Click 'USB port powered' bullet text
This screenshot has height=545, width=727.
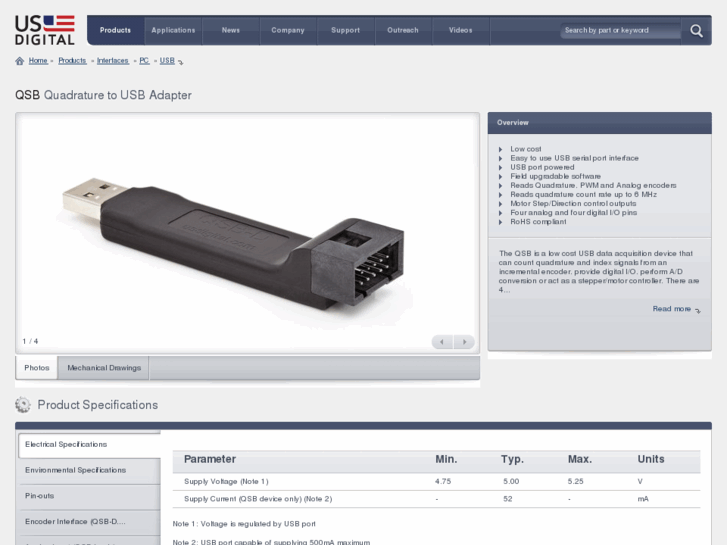pos(542,167)
